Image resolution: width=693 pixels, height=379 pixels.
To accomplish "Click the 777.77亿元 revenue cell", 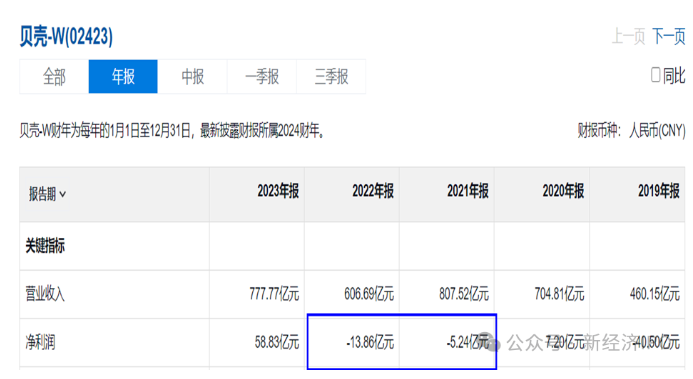I will 274,294.
